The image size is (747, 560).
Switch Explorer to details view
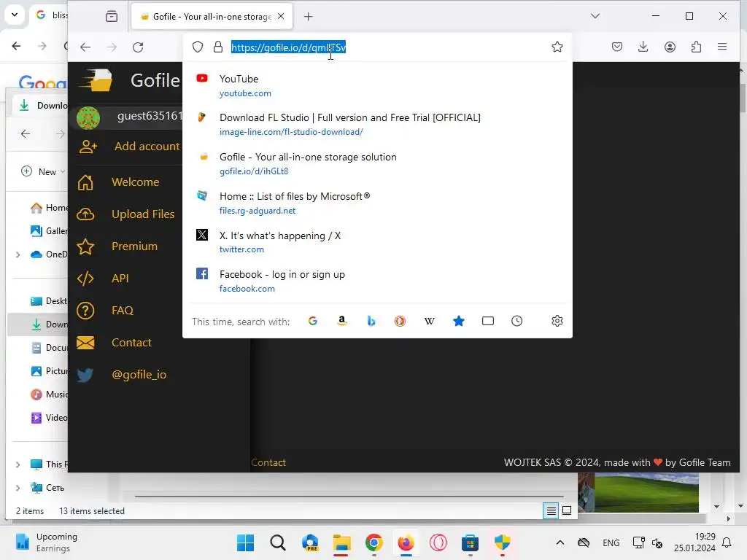click(x=551, y=511)
